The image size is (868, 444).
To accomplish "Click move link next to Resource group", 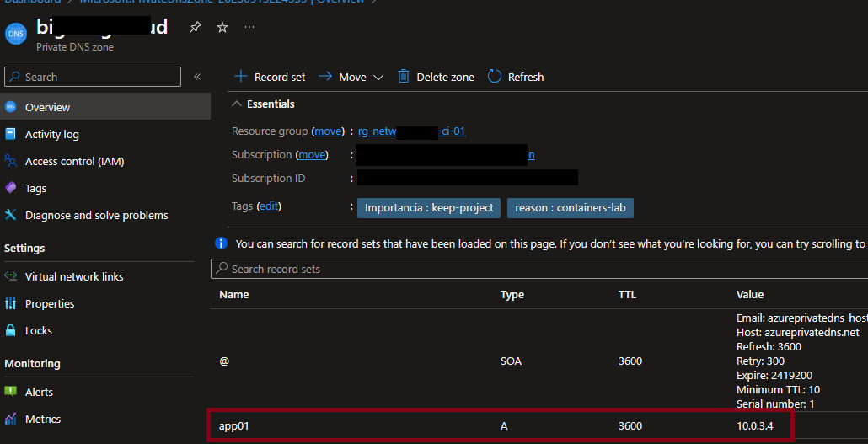I will coord(330,131).
